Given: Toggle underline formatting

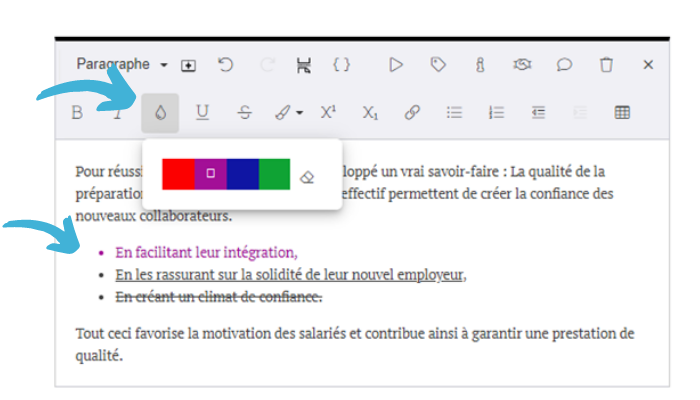Looking at the screenshot, I should click(202, 113).
